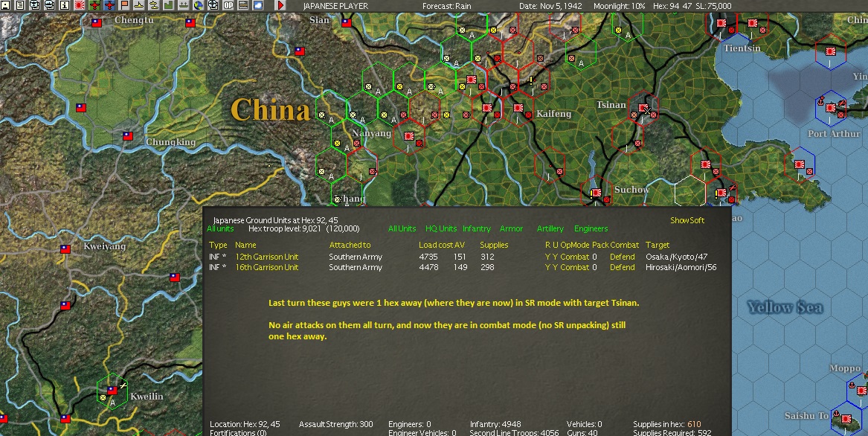Image resolution: width=868 pixels, height=436 pixels.
Task: Select the Japanese unit at Tsinan hex
Action: pos(643,109)
